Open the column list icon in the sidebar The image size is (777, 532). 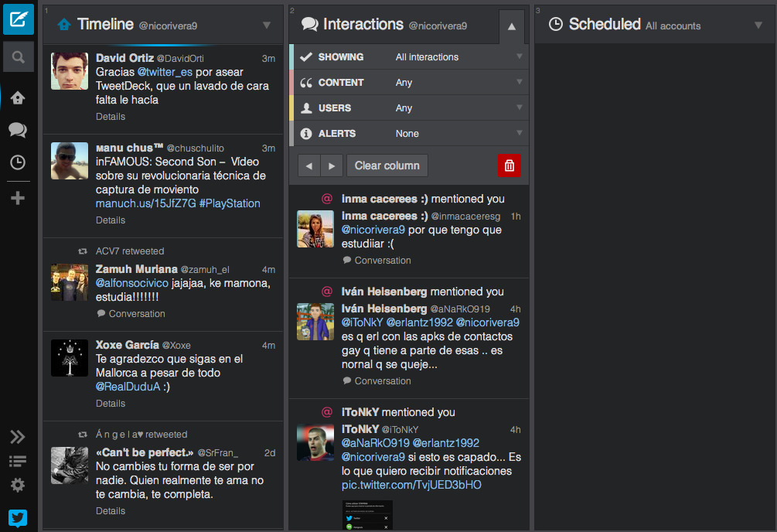click(17, 459)
